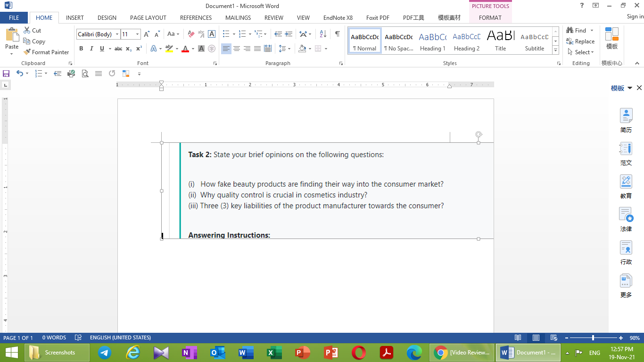The width and height of the screenshot is (644, 362).
Task: Open the font size dropdown
Action: 137,34
